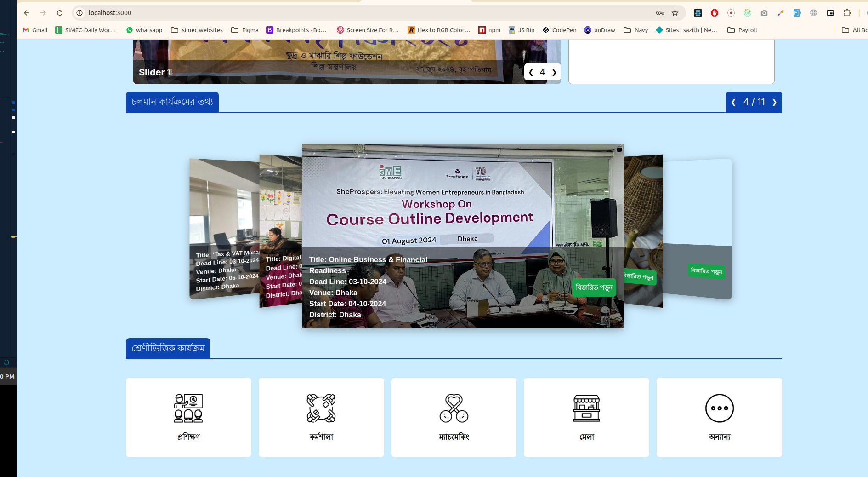
Task: Select the চলমান কার্যক্রমের তথ্য heading tab
Action: [x=172, y=102]
